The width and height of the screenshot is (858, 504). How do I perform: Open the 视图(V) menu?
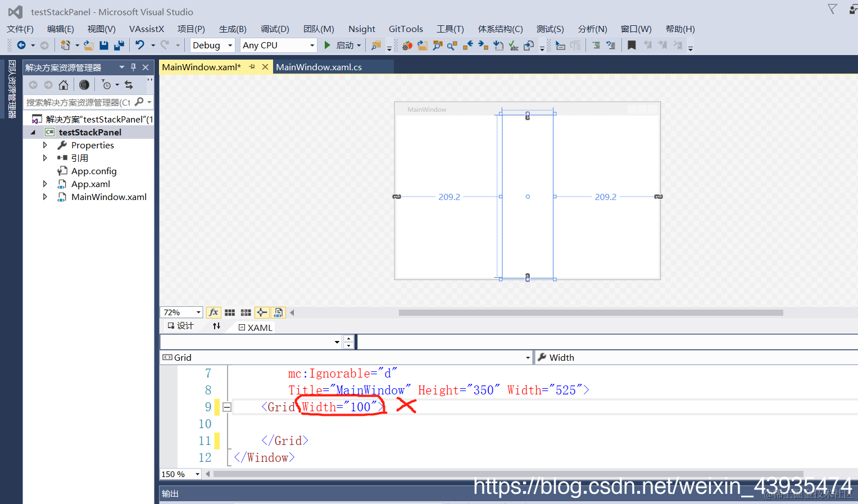(101, 29)
